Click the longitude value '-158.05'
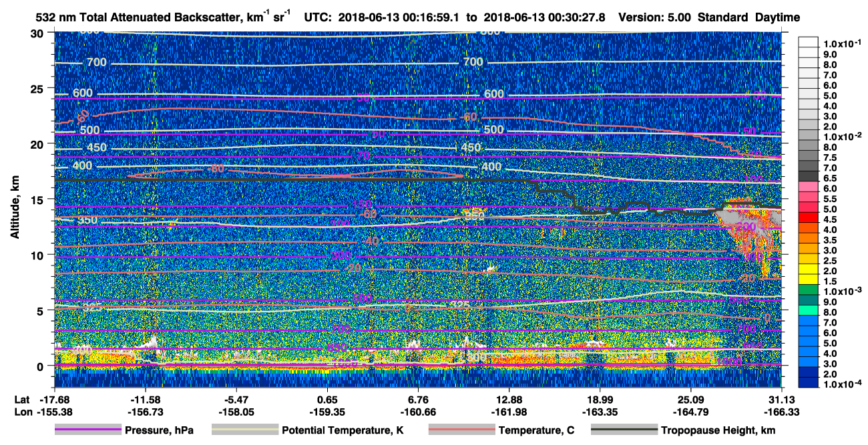The height and width of the screenshot is (445, 868). tap(236, 411)
